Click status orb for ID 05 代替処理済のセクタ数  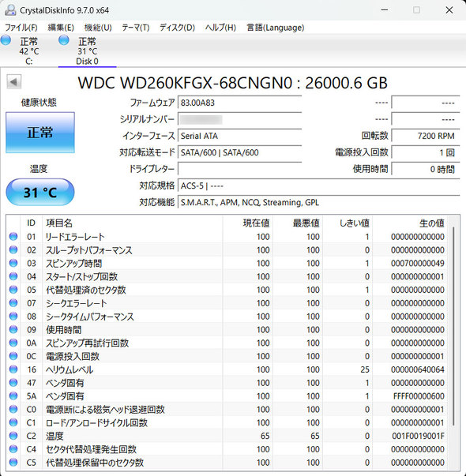[x=13, y=290]
